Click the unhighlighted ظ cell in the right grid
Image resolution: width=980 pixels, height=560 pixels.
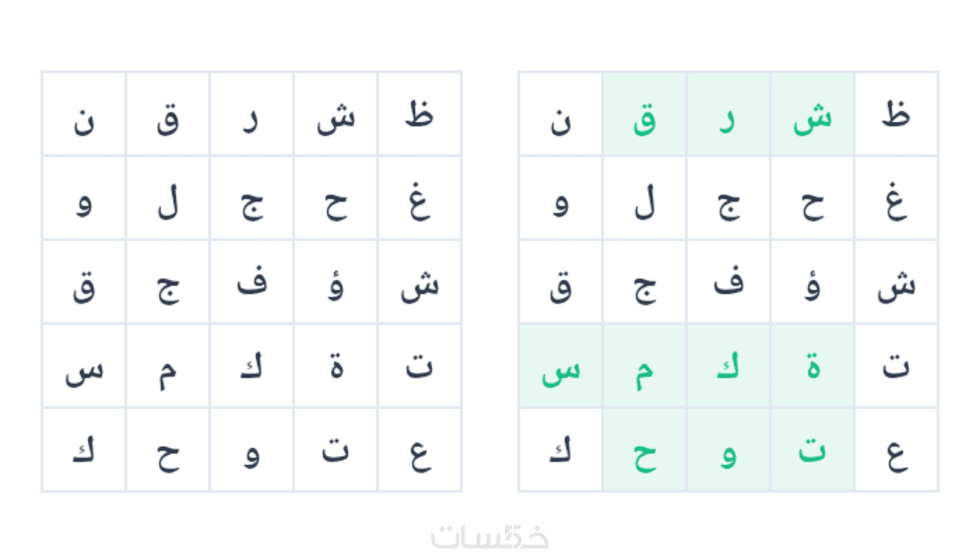(x=896, y=114)
